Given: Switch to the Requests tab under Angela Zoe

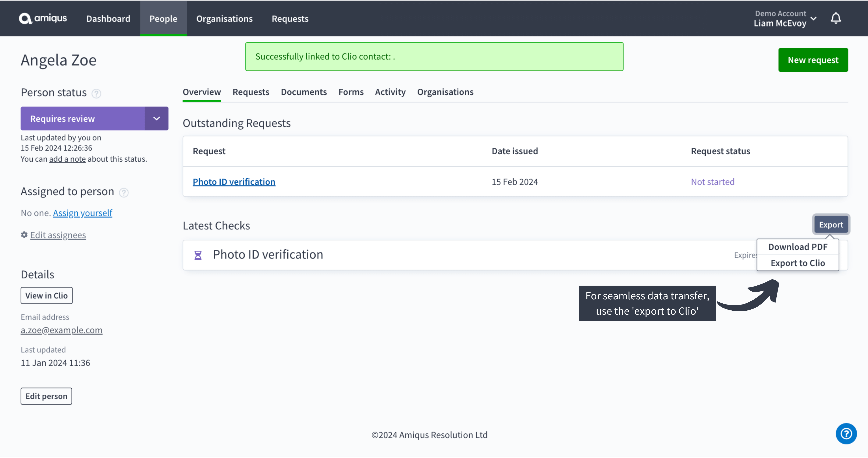Looking at the screenshot, I should (251, 92).
